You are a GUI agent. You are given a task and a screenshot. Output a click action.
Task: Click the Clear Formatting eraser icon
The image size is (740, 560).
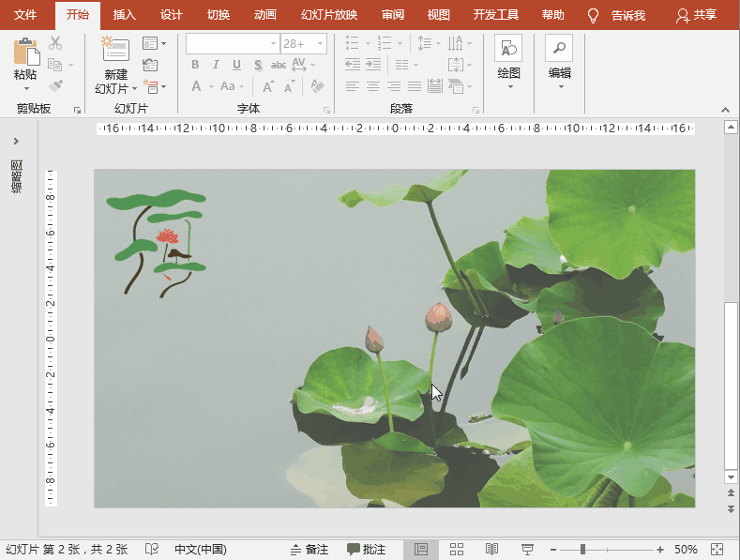pos(318,86)
